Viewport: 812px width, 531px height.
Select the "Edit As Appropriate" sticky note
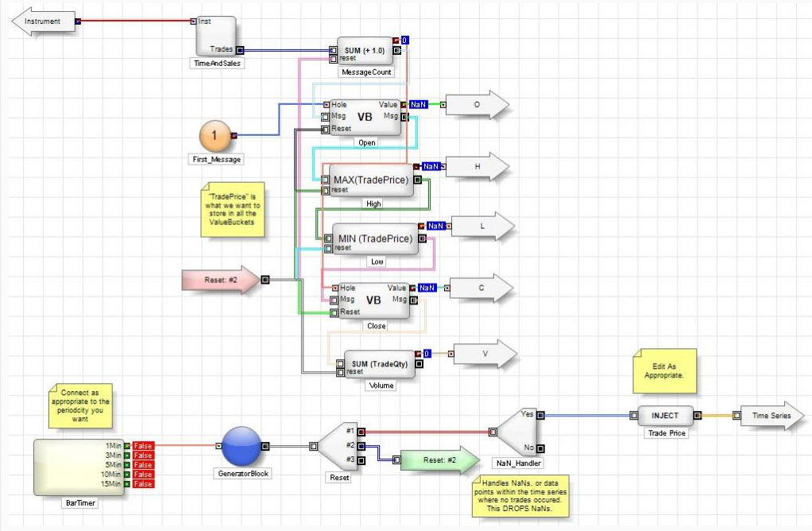click(x=664, y=370)
